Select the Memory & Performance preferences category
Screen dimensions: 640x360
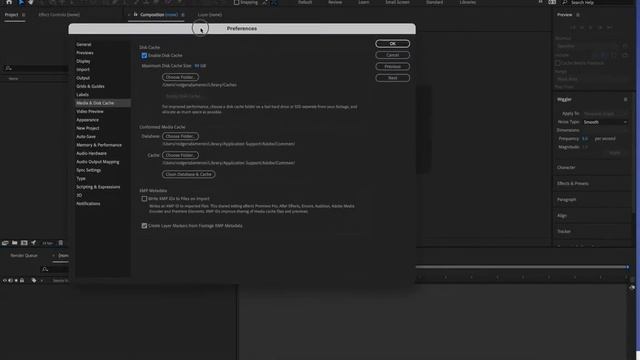click(99, 145)
